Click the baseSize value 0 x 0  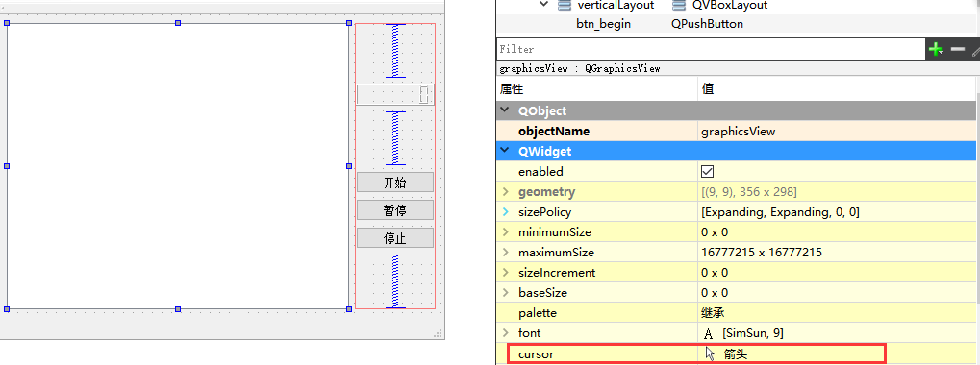715,293
